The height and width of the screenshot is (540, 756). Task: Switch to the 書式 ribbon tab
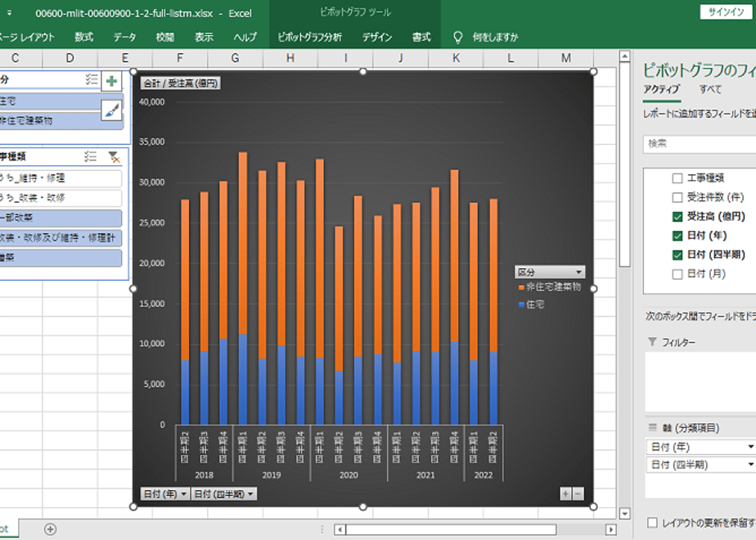(x=421, y=37)
